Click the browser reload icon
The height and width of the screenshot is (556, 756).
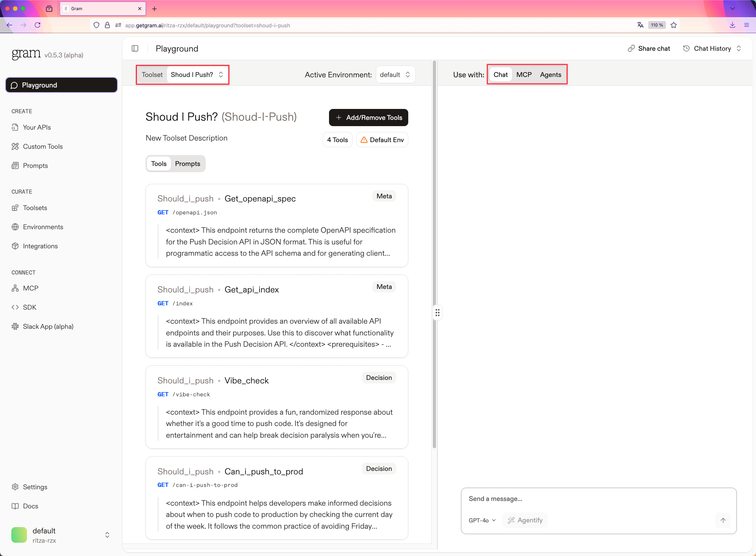(x=37, y=25)
